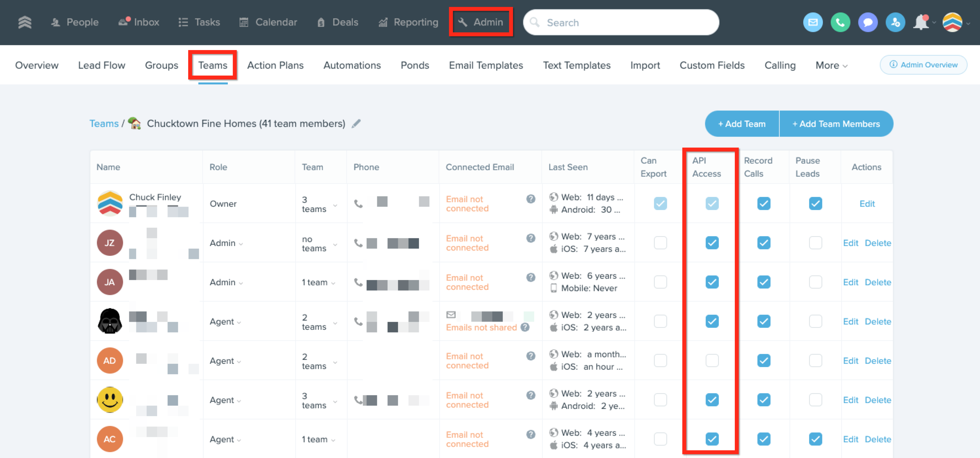Click the + Add Team button
Viewport: 980px width, 458px height.
[x=741, y=124]
